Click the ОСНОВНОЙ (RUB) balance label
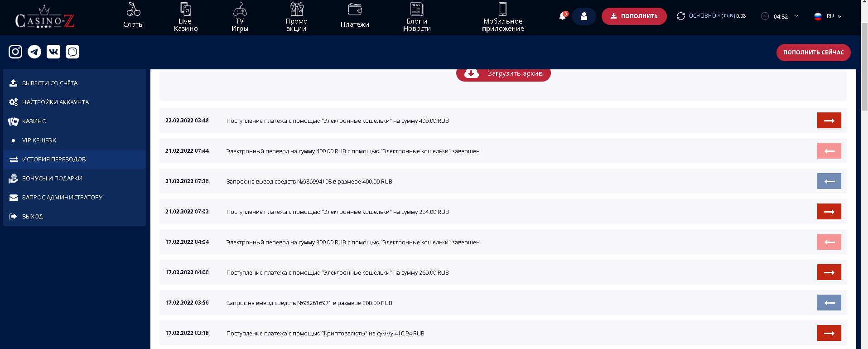868x349 pixels. (717, 16)
